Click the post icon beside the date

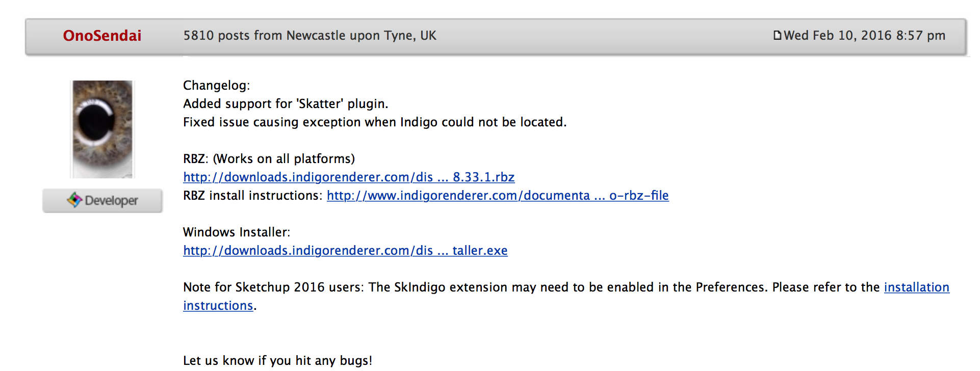777,35
